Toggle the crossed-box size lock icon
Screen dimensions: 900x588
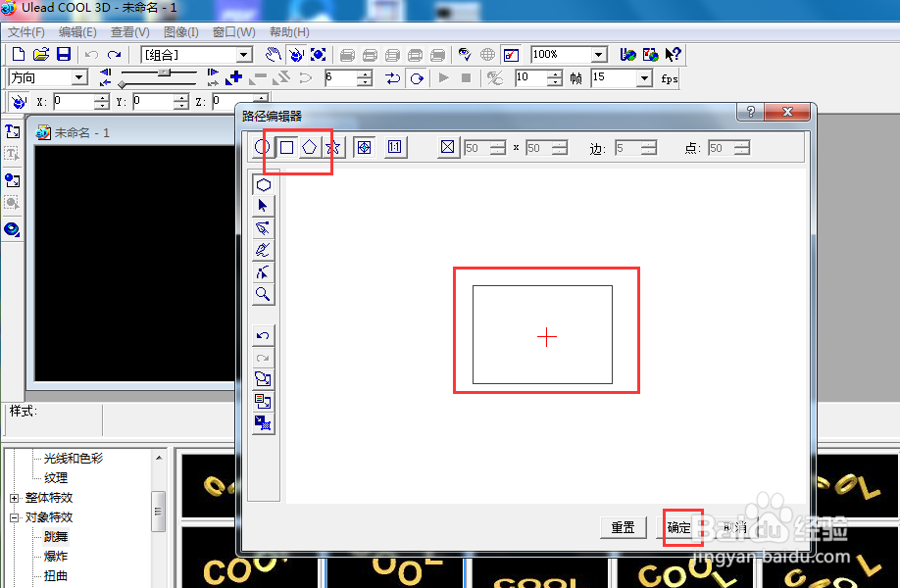point(448,147)
